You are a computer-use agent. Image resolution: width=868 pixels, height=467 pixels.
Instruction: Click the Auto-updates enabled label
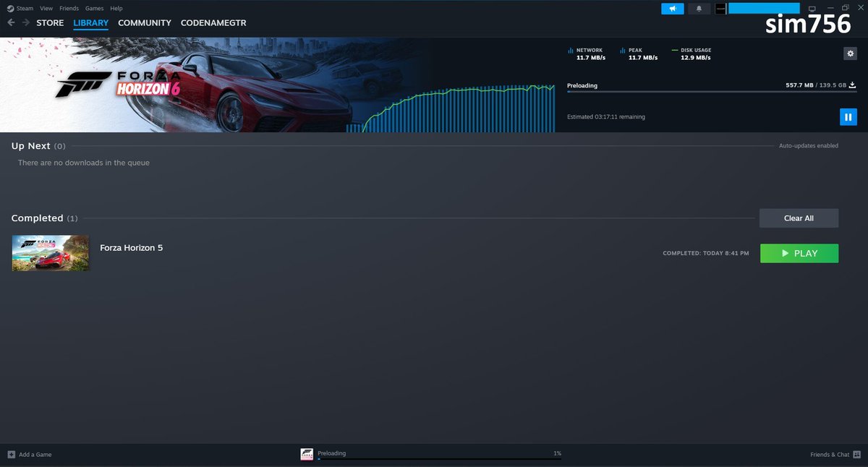[x=809, y=146]
